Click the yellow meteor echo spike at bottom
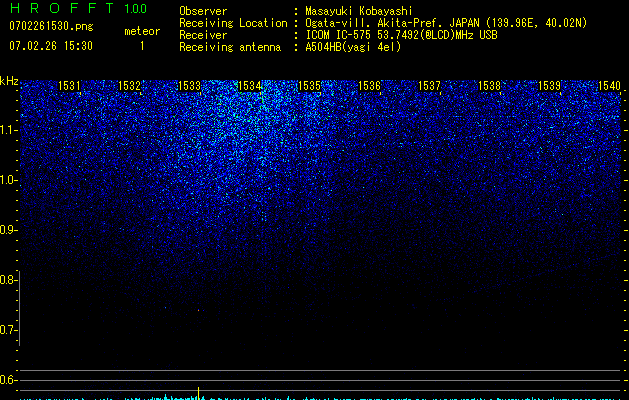This screenshot has height=400, width=629. pos(199,394)
